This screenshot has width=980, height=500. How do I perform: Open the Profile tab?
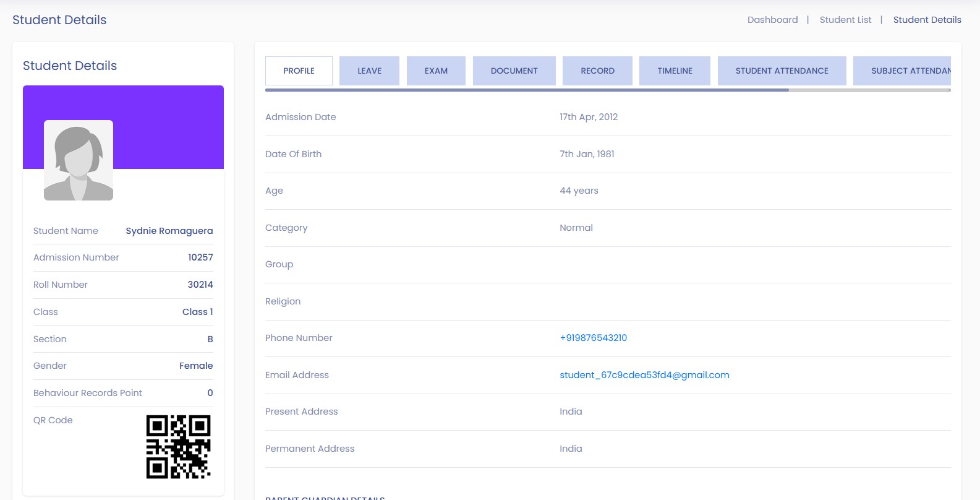click(x=299, y=71)
